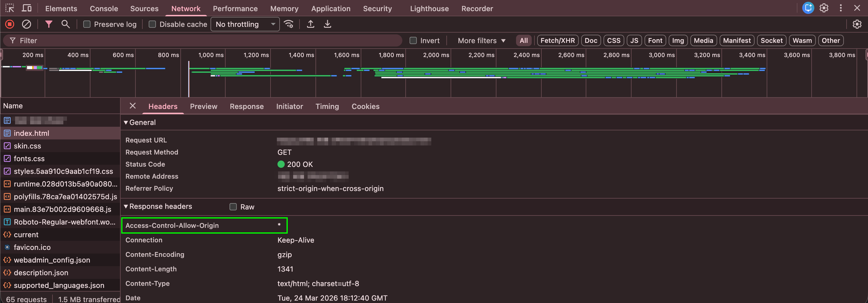Filter requests by Img type

[x=678, y=40]
